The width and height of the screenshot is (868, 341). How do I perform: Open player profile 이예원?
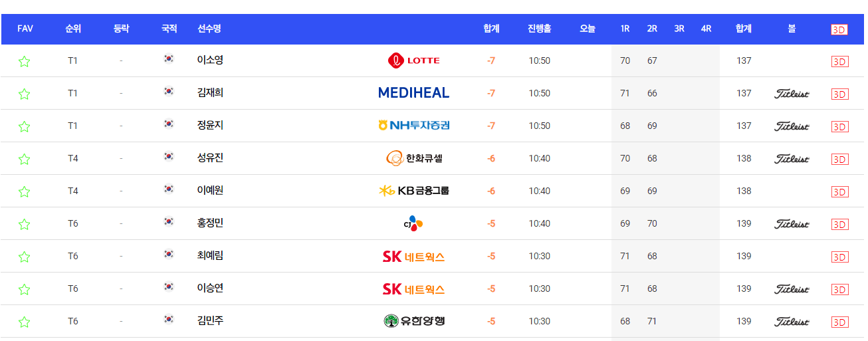210,191
